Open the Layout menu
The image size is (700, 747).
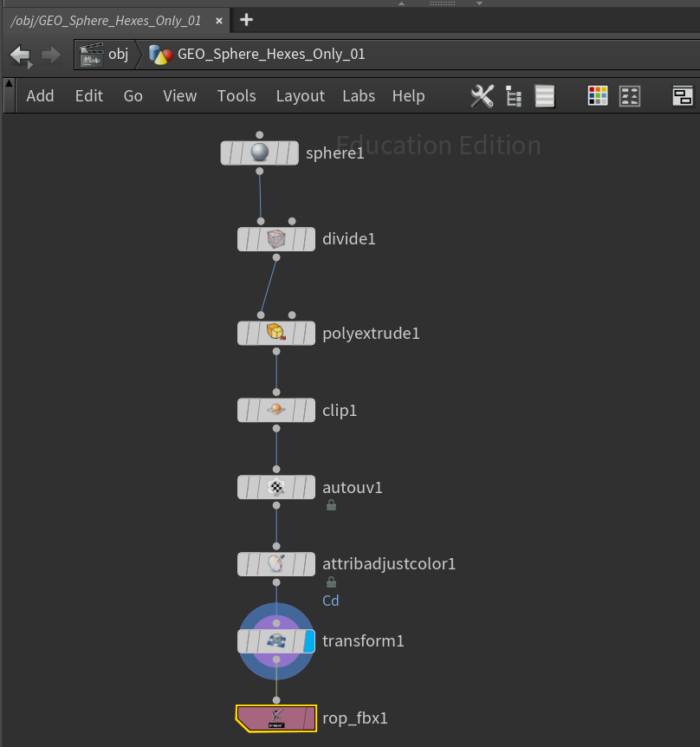300,96
